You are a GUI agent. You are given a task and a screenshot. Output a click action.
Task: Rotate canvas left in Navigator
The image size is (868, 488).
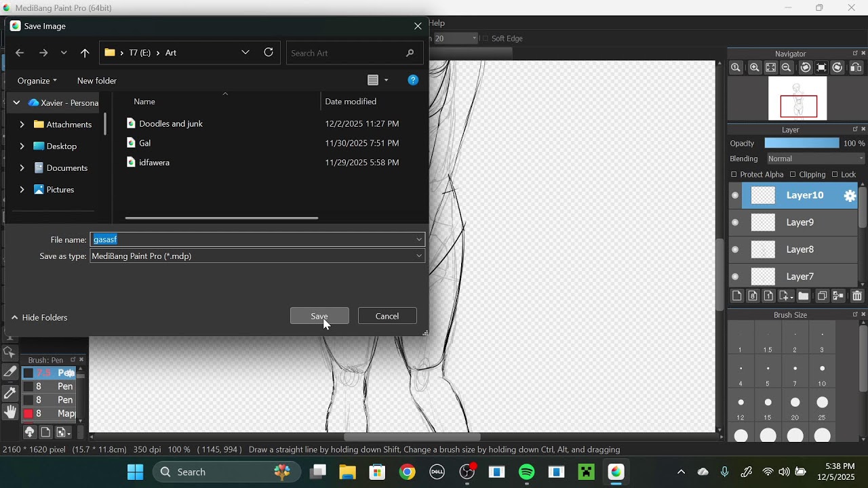[806, 68]
